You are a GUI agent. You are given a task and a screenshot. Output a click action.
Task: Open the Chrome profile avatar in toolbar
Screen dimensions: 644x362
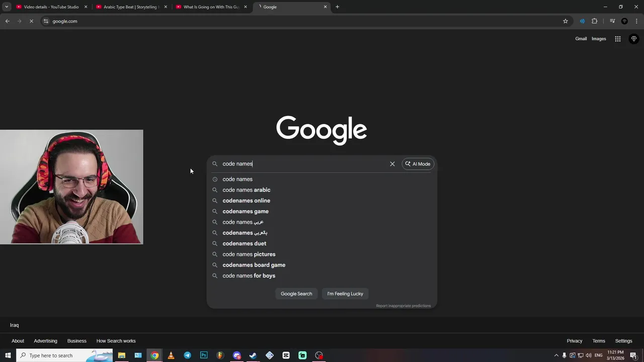coord(624,21)
